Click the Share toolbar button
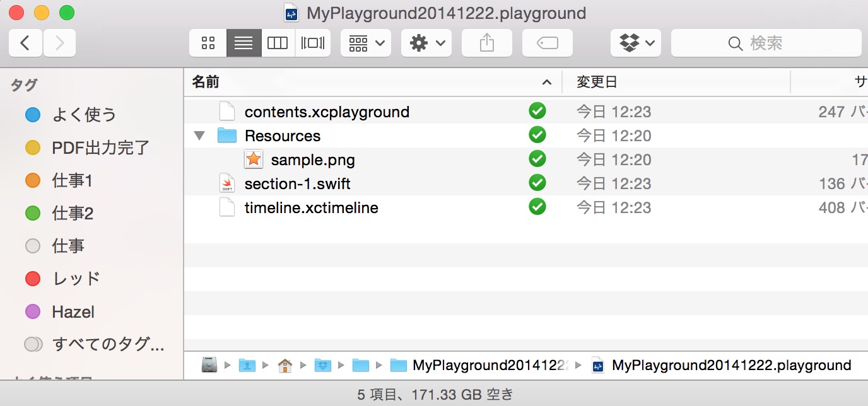 click(x=486, y=43)
